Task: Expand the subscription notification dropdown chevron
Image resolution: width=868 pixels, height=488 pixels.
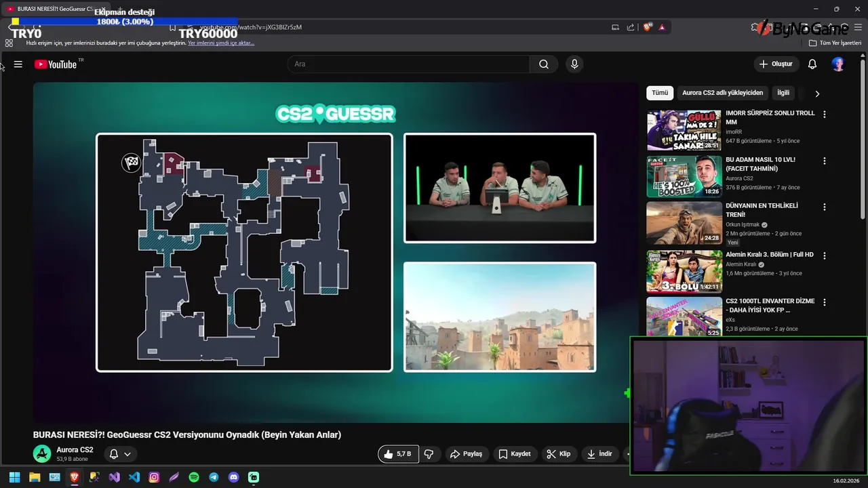Action: 127,454
